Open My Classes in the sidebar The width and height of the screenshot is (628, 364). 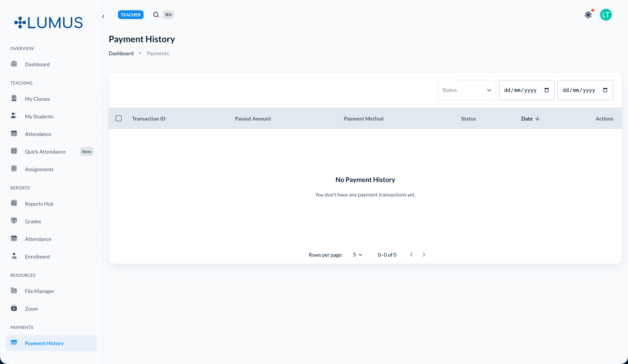(51, 99)
